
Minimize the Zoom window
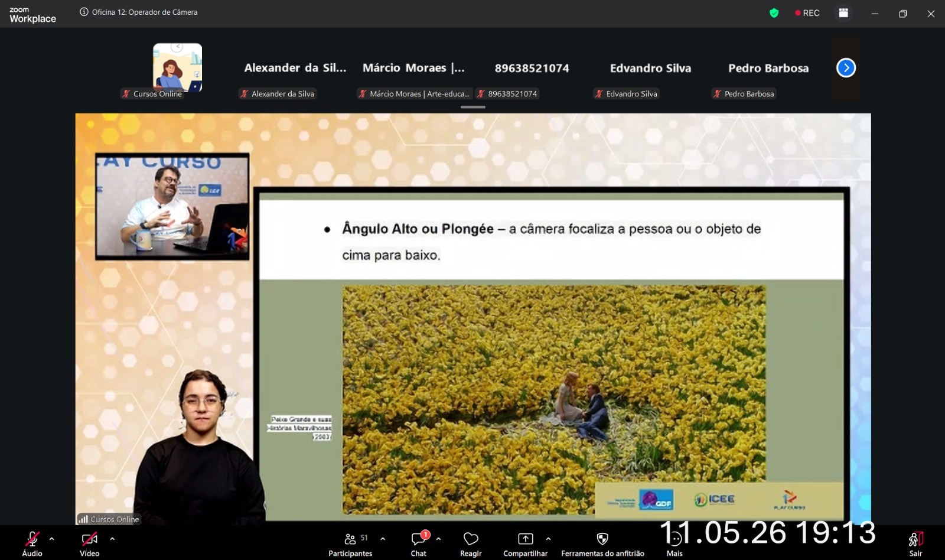(x=875, y=13)
